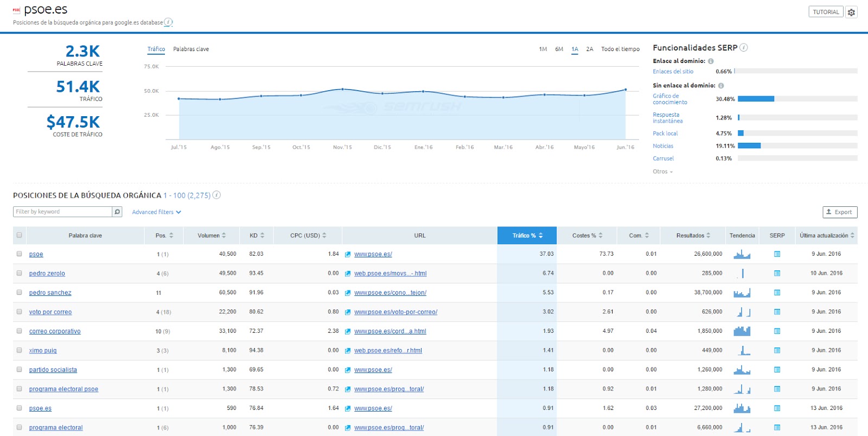Open the settings gear icon

coord(852,12)
